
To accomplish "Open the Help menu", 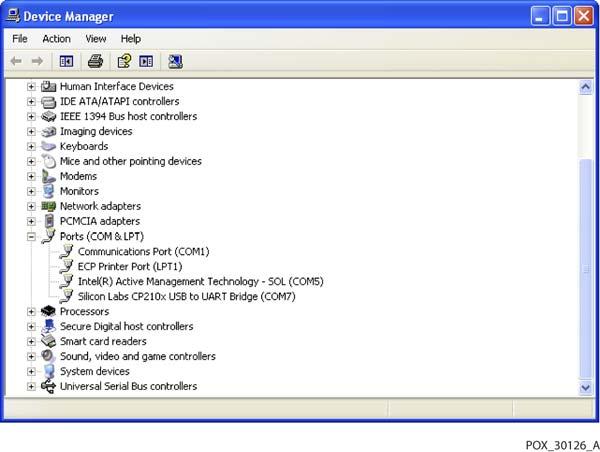I will pos(131,39).
